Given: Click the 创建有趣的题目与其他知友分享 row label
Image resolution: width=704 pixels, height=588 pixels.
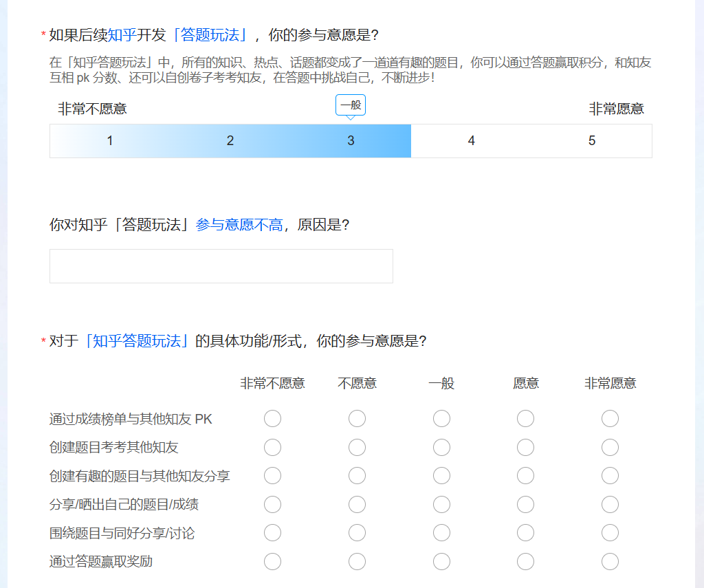Looking at the screenshot, I should click(x=140, y=476).
